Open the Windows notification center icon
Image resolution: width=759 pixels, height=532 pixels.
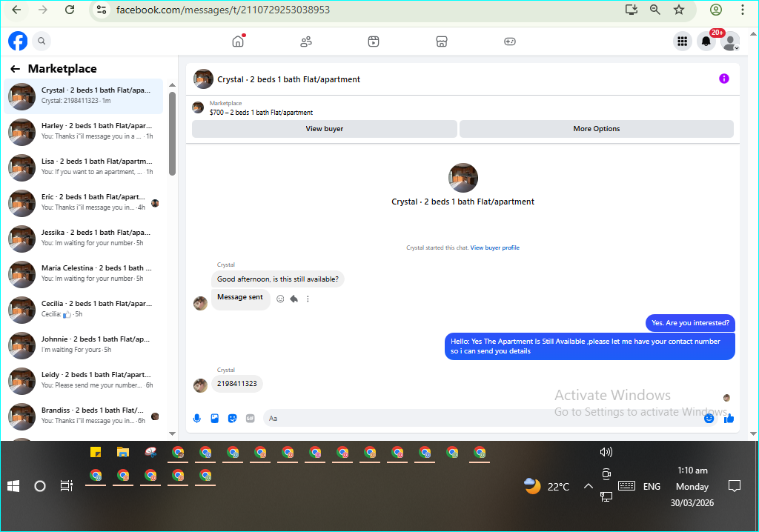(735, 486)
